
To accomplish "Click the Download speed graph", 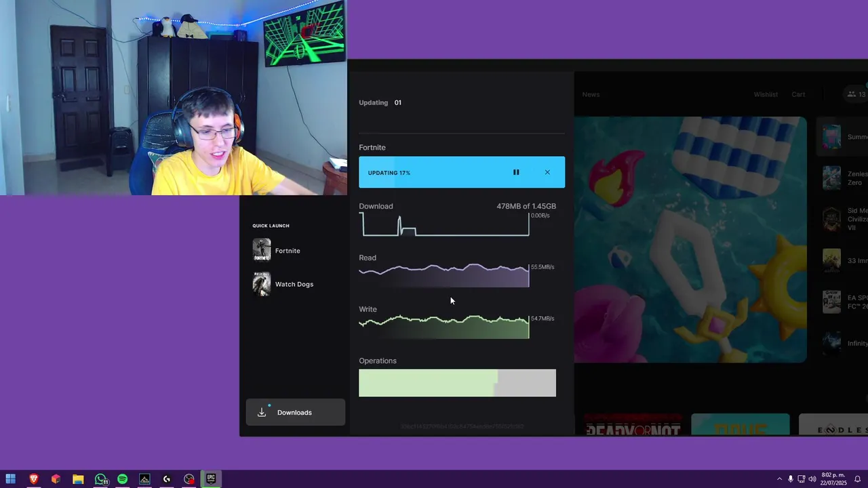I will click(x=445, y=224).
